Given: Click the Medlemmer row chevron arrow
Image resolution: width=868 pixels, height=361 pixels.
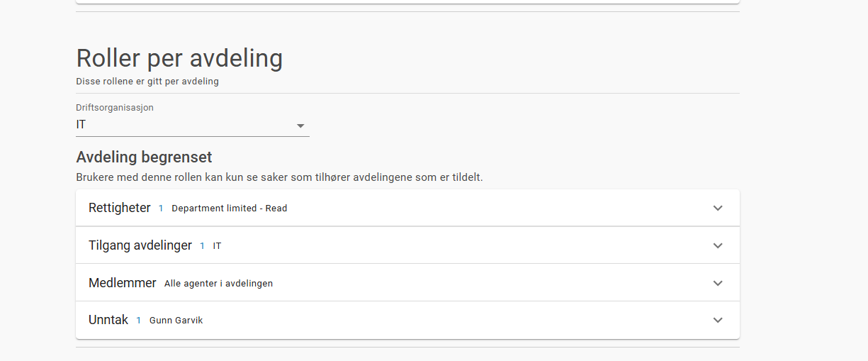Looking at the screenshot, I should click(x=718, y=283).
